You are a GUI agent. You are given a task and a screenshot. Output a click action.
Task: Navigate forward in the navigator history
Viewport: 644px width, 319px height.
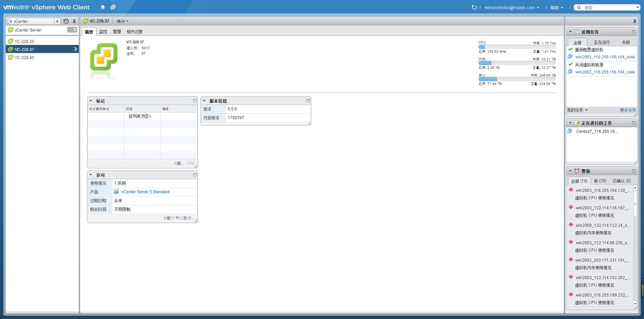[x=57, y=21]
